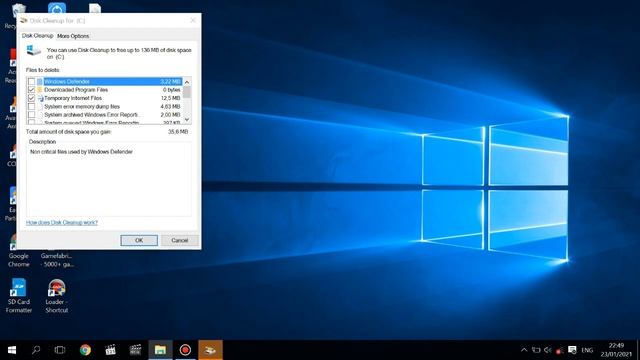Viewport: 640px width, 360px height.
Task: Click the file list scroll-down arrow
Action: [187, 119]
